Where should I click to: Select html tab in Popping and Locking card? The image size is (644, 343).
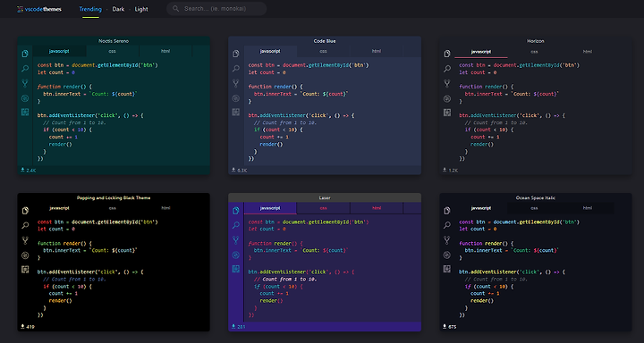point(165,208)
